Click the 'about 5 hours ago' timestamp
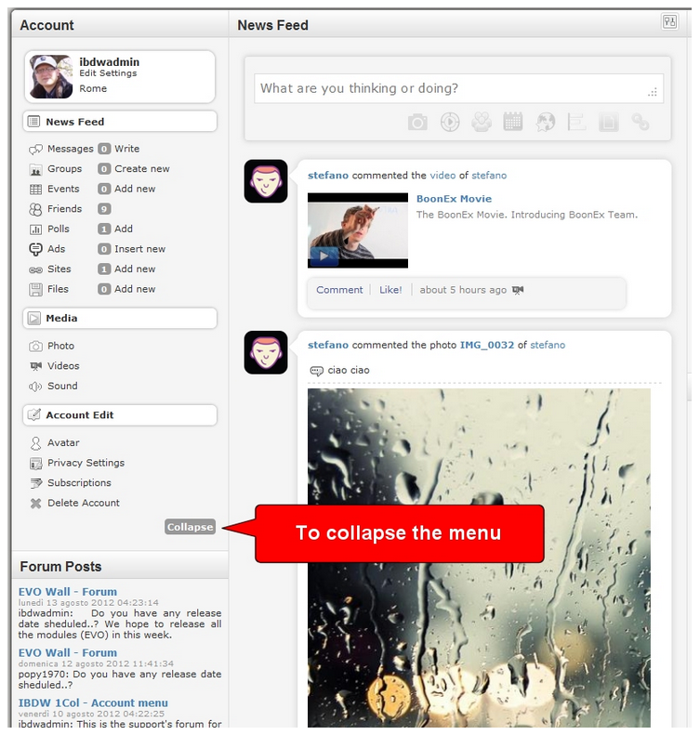 (x=463, y=290)
